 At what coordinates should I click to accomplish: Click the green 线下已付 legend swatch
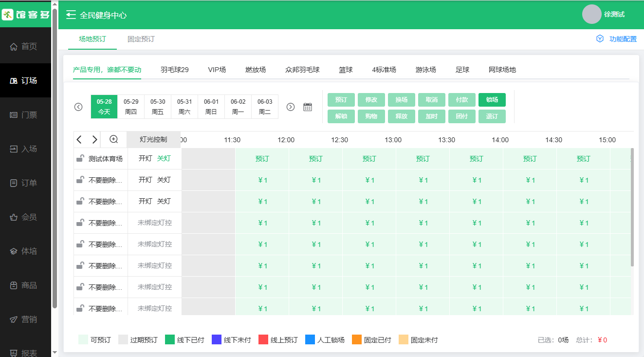(170, 340)
